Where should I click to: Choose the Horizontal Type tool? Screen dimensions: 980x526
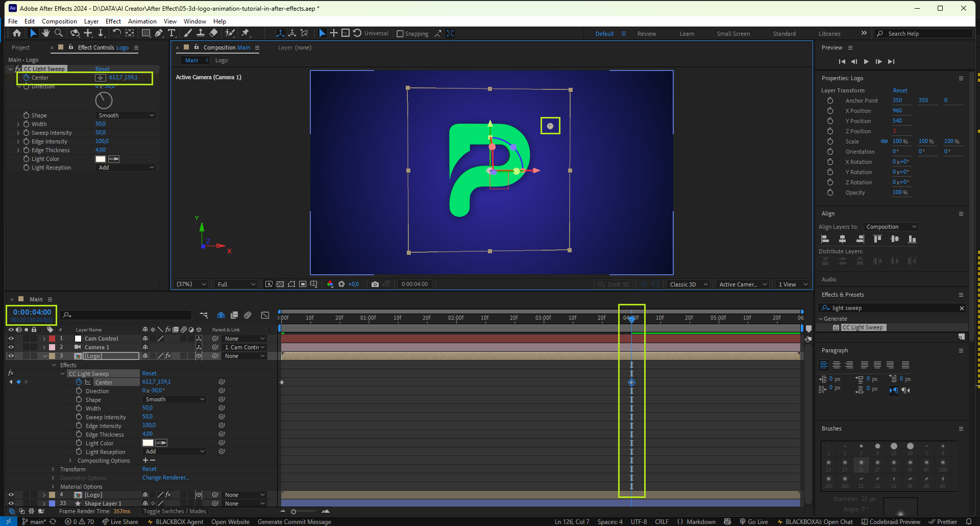coord(171,33)
